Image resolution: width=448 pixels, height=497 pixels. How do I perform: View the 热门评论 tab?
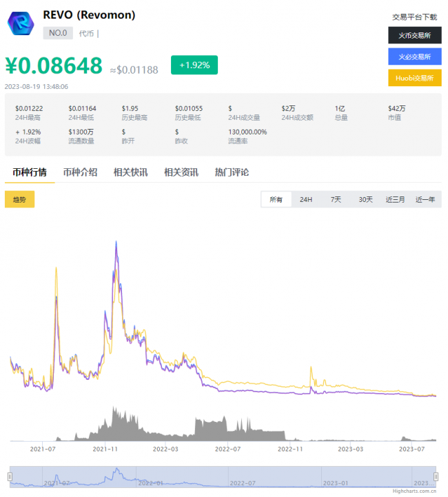click(232, 172)
